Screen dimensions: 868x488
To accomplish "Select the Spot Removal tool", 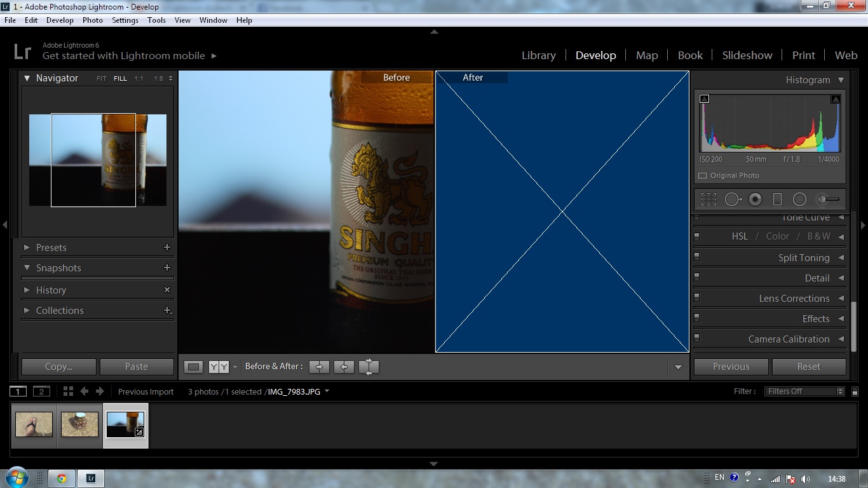I will pyautogui.click(x=733, y=200).
